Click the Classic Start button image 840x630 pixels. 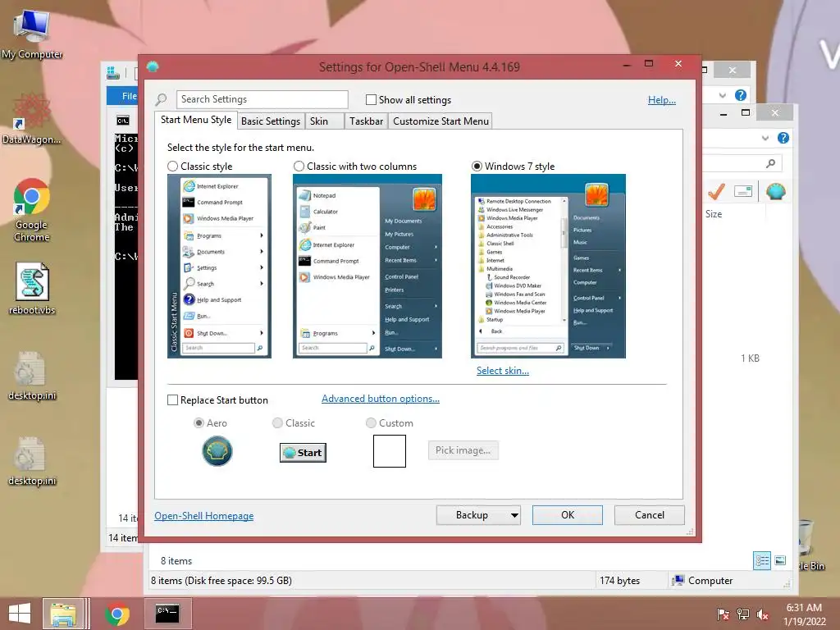pyautogui.click(x=303, y=453)
